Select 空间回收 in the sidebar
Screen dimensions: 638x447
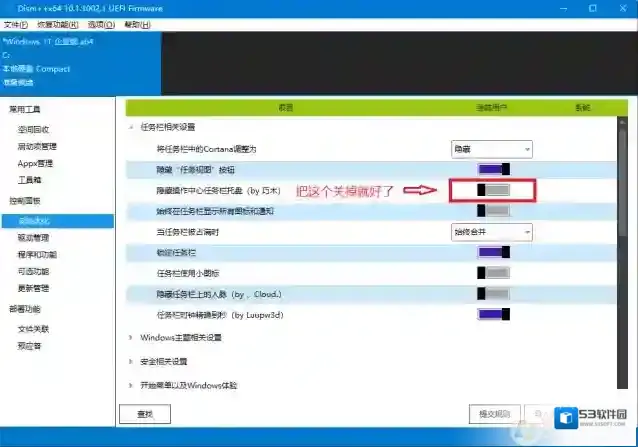tap(33, 129)
